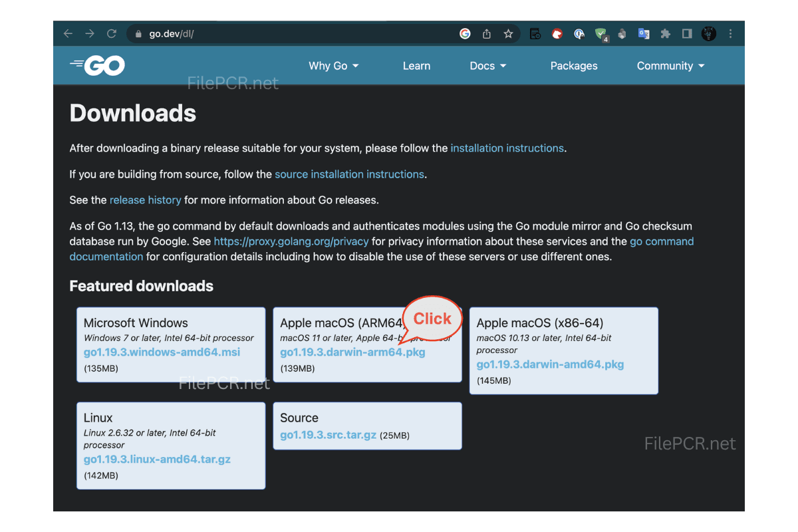Click the browser forward arrow
Screen dimensions: 798x532
tap(90, 34)
